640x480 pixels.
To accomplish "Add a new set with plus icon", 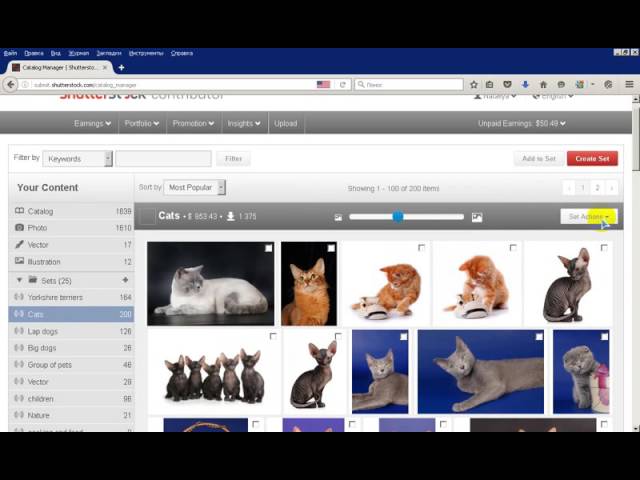I will [125, 280].
